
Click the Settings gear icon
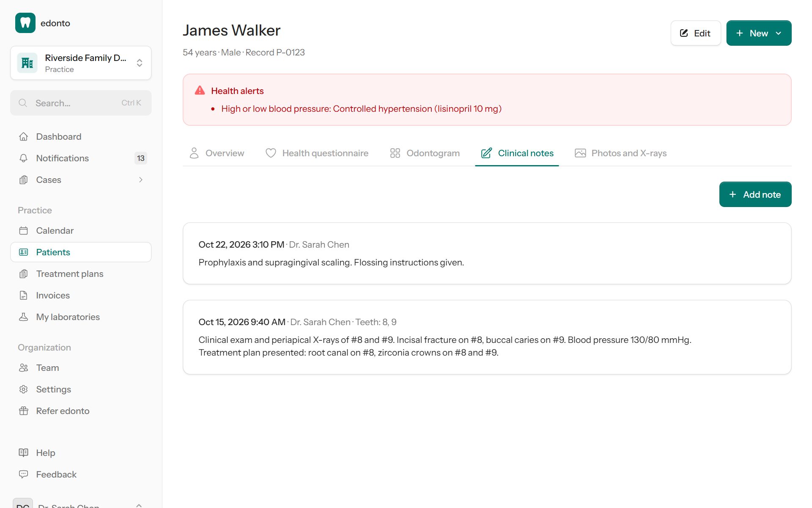click(24, 389)
